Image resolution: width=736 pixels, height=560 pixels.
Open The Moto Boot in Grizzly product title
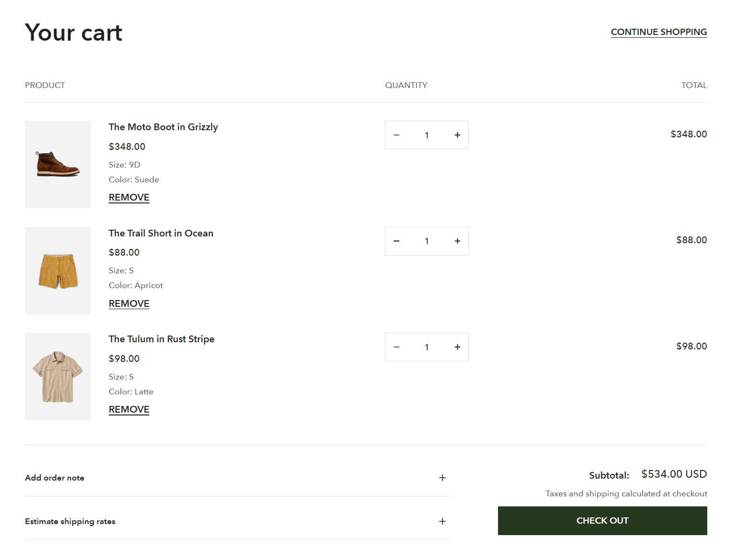[163, 127]
